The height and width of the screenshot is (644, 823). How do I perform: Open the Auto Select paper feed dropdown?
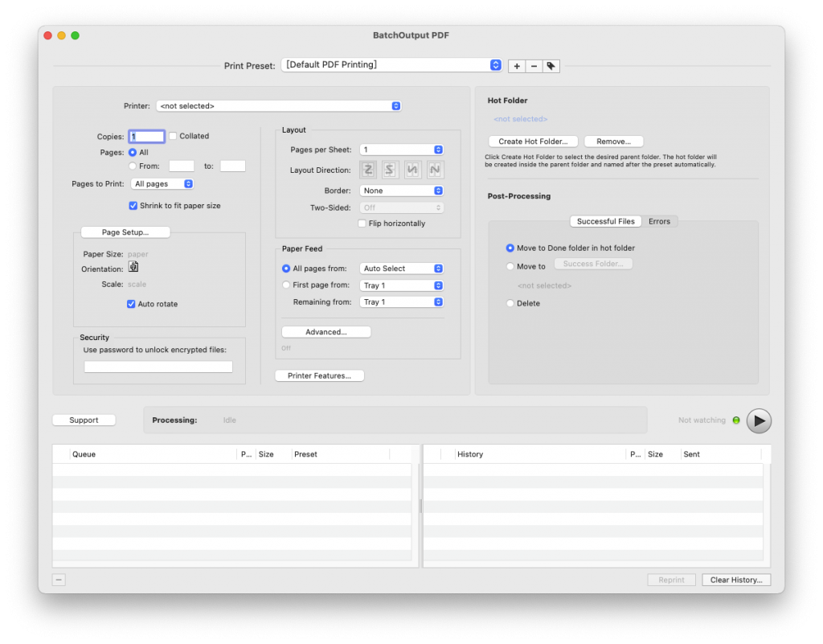(x=402, y=269)
